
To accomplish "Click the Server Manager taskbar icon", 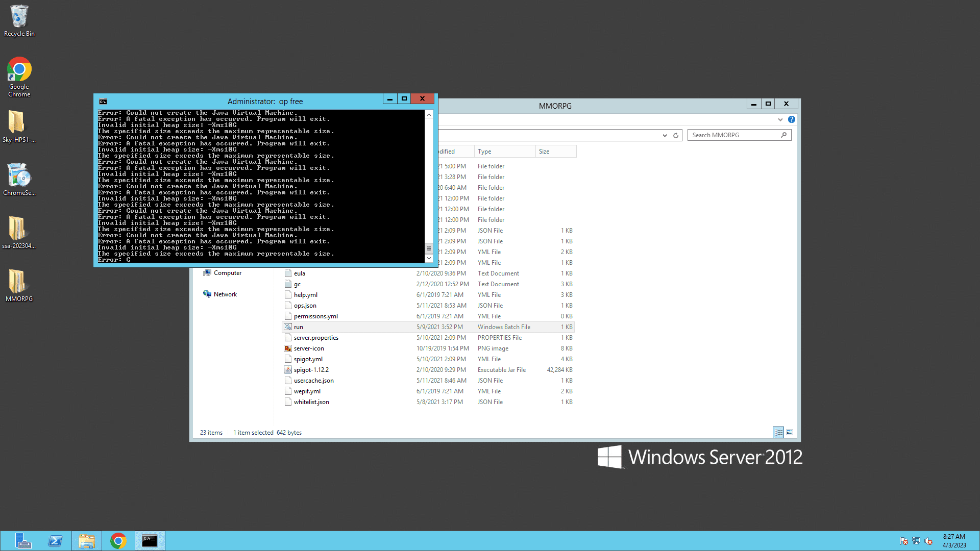I will (22, 541).
